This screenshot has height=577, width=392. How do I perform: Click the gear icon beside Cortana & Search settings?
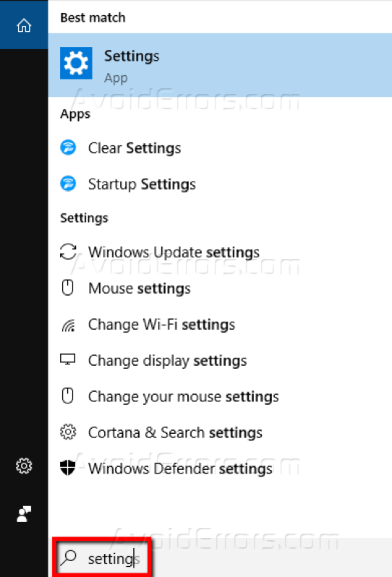click(68, 432)
